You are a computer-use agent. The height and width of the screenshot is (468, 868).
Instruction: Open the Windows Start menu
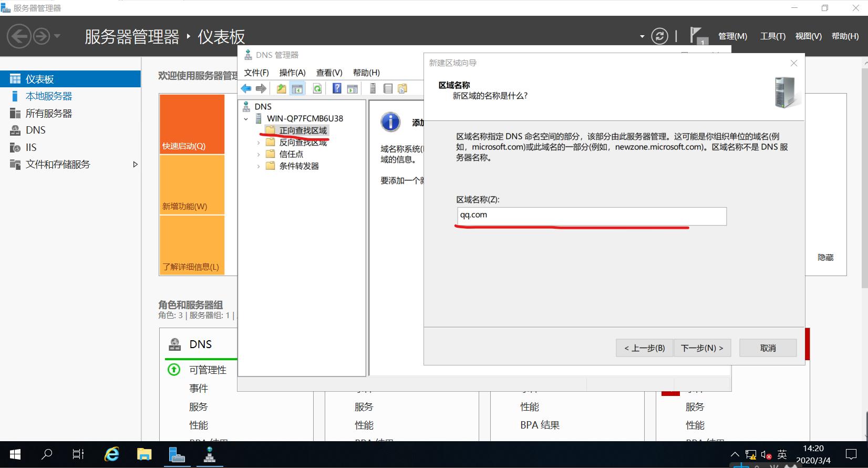15,454
